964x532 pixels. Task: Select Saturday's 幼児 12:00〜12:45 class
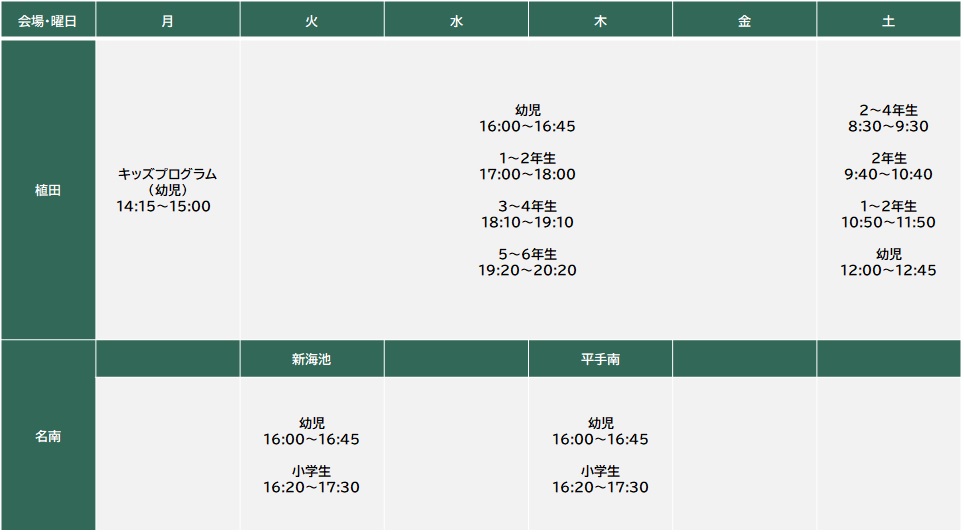[x=888, y=262]
